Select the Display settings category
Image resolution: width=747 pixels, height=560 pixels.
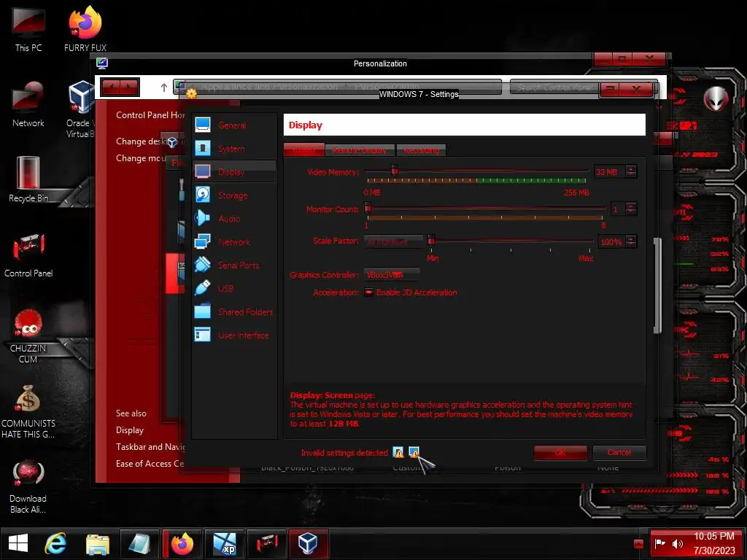234,172
